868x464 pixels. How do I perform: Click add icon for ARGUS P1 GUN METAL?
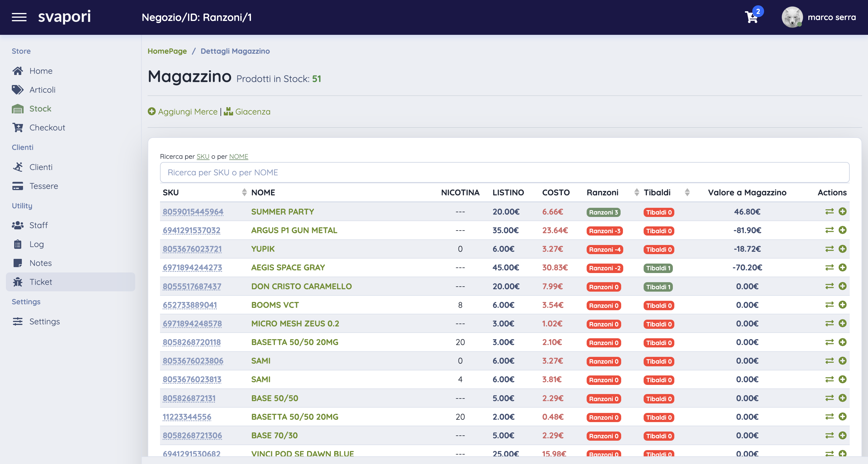tap(842, 230)
